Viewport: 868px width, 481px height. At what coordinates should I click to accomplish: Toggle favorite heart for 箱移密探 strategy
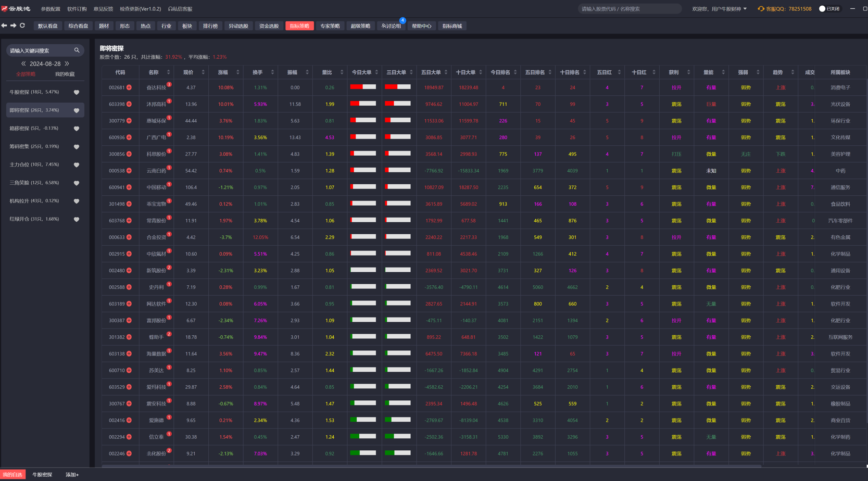(77, 129)
